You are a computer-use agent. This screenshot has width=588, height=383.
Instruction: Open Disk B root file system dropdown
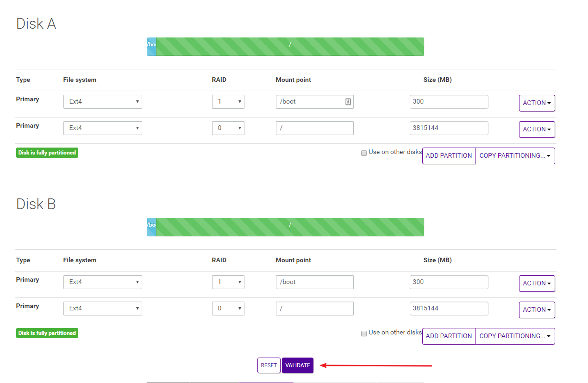(x=102, y=309)
